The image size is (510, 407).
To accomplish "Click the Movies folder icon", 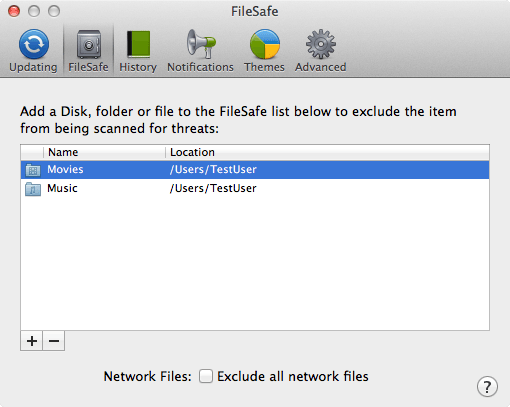I will pyautogui.click(x=33, y=170).
